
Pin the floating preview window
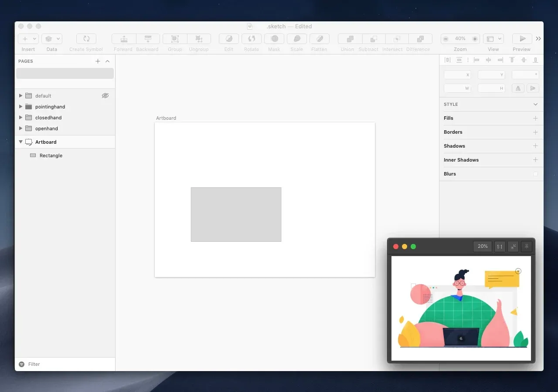tap(527, 247)
